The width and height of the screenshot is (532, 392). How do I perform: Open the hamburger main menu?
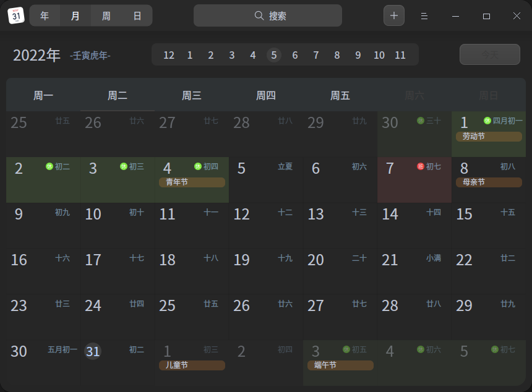click(x=424, y=15)
